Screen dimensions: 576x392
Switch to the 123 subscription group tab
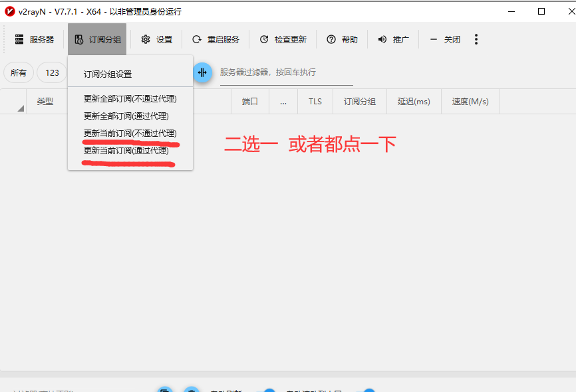[52, 73]
